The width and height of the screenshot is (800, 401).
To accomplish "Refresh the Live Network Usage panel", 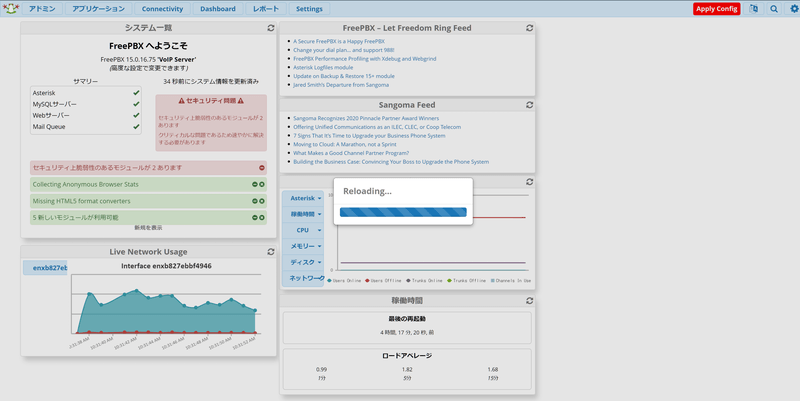I will pos(271,252).
